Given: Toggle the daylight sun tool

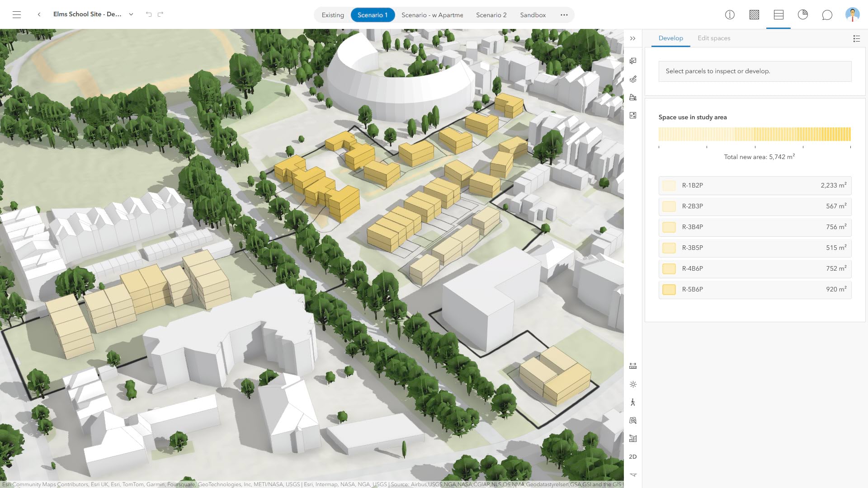Looking at the screenshot, I should point(633,385).
